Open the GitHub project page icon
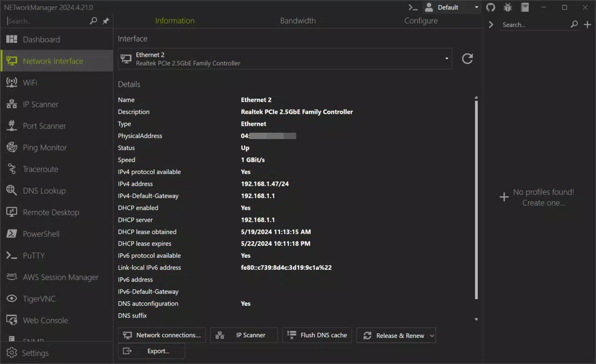 pyautogui.click(x=490, y=7)
